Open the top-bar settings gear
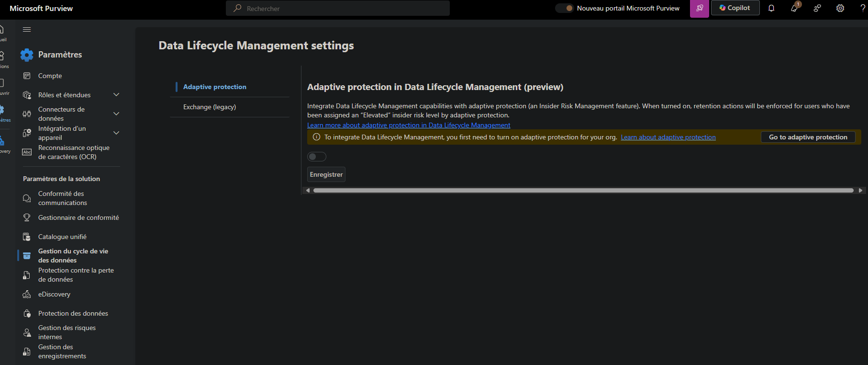Viewport: 868px width, 365px height. click(x=840, y=8)
